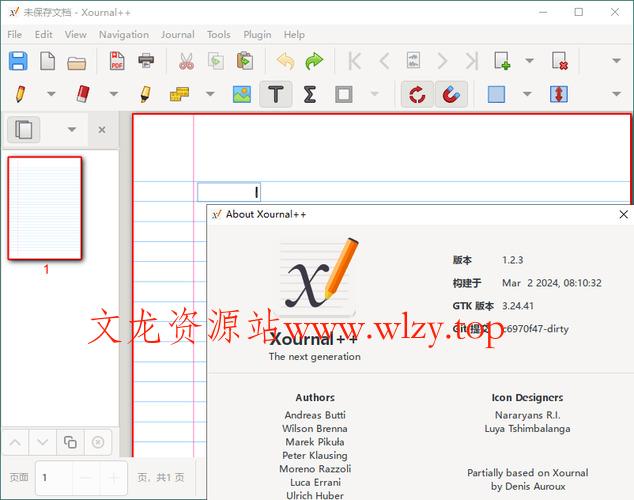Open the Help menu

294,35
